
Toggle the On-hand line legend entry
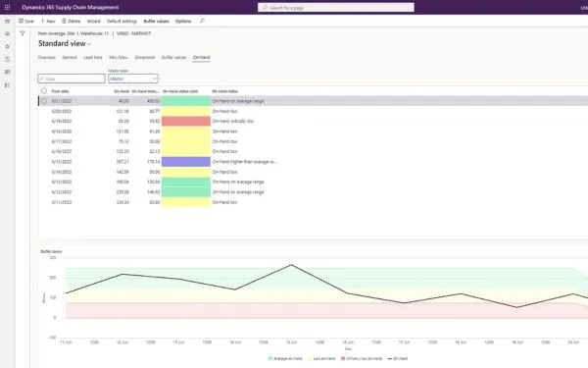tap(398, 358)
